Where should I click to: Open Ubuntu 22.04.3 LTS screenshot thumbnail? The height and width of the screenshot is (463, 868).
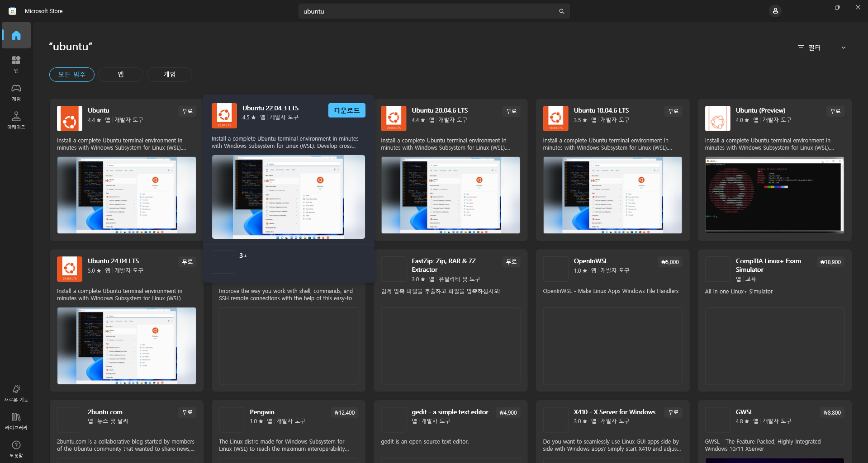289,197
